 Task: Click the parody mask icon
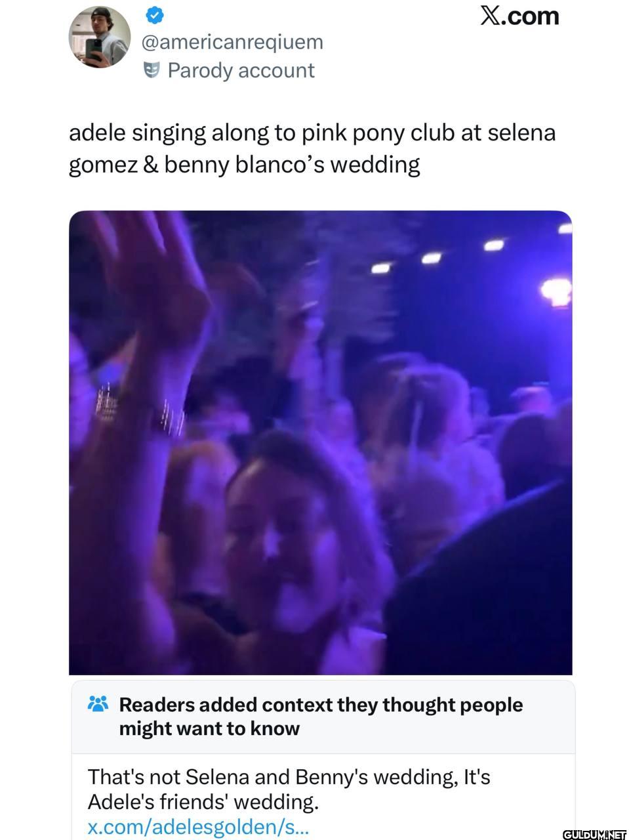click(x=152, y=70)
